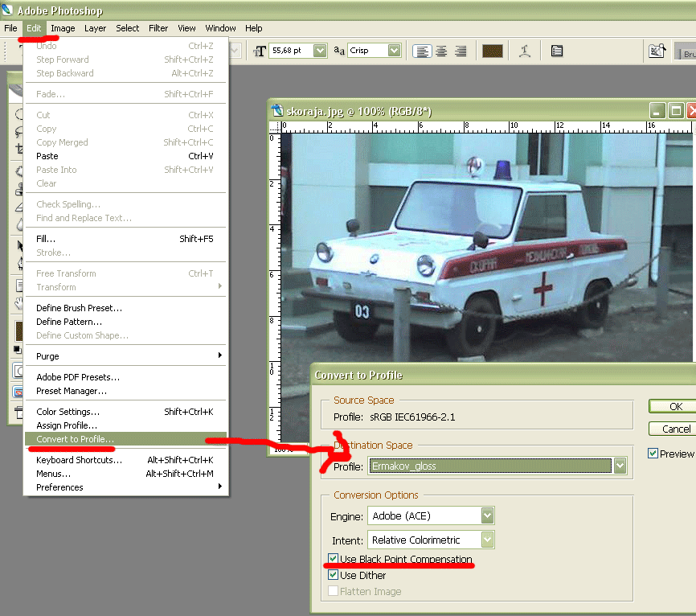696x616 pixels.
Task: Click the foreground color swatch in toolbox
Action: pyautogui.click(x=19, y=331)
